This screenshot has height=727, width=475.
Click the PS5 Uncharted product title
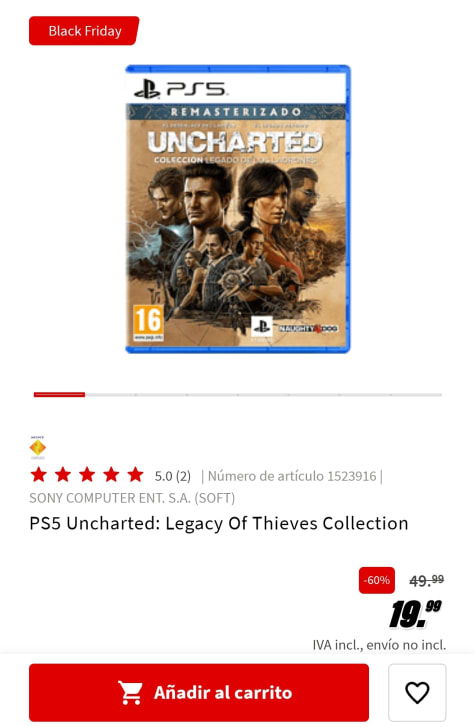[x=218, y=523]
